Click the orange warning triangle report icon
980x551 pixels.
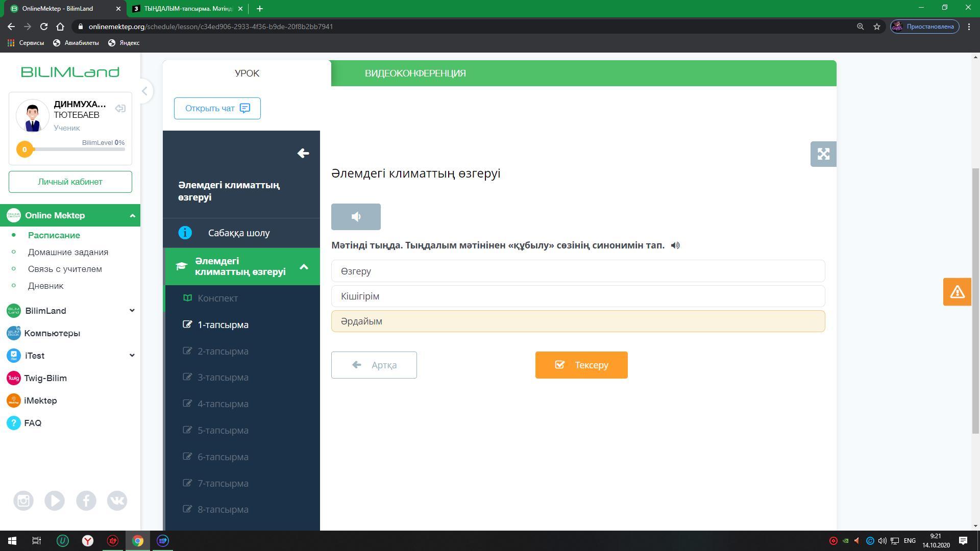(957, 292)
